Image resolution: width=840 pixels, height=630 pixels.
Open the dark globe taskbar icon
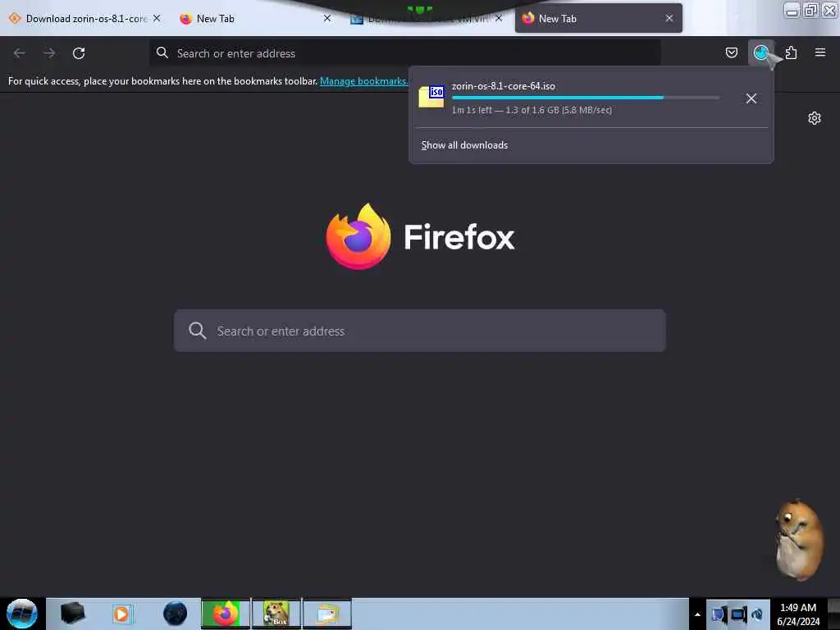176,614
